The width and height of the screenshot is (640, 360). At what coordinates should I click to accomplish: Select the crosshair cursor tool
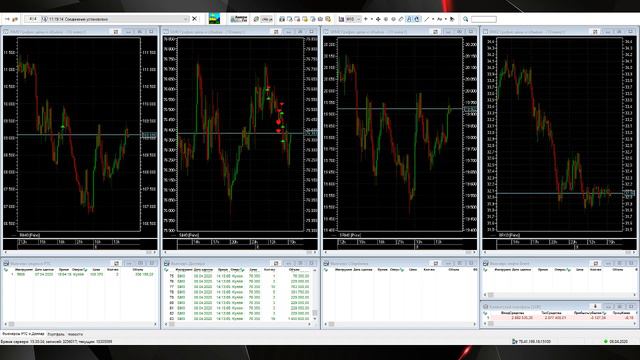[378, 19]
